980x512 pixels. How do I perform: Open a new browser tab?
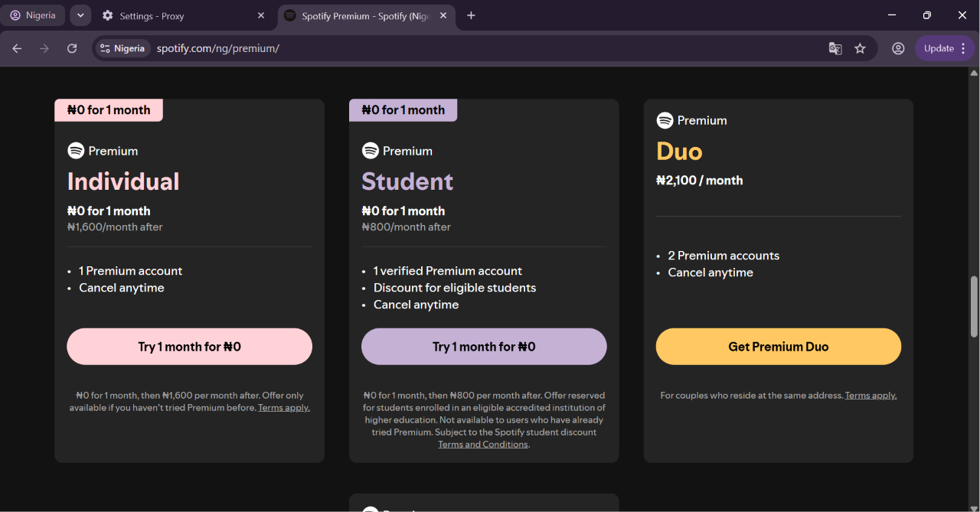(471, 15)
